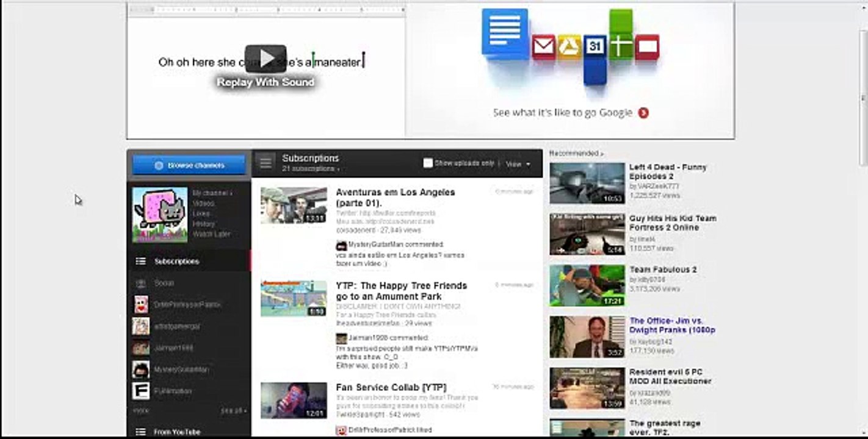
Task: Open the Recommended link
Action: pyautogui.click(x=576, y=154)
